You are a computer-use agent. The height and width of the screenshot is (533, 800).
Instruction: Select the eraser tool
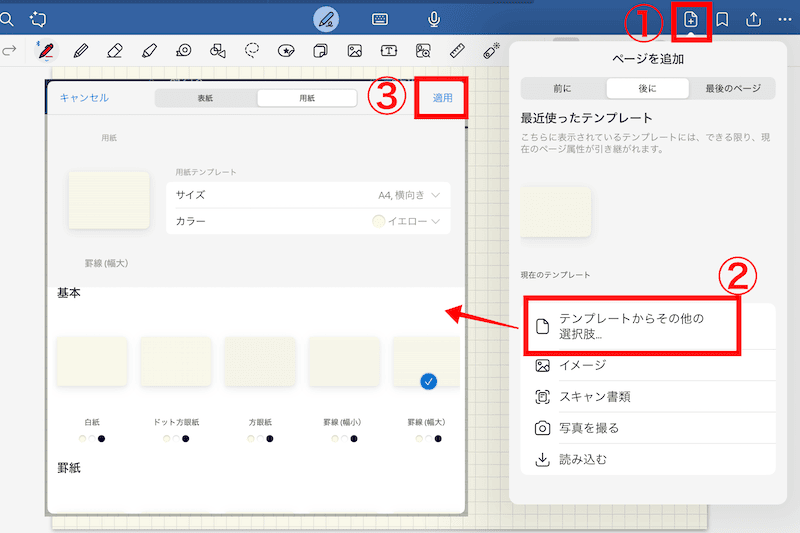(x=114, y=51)
